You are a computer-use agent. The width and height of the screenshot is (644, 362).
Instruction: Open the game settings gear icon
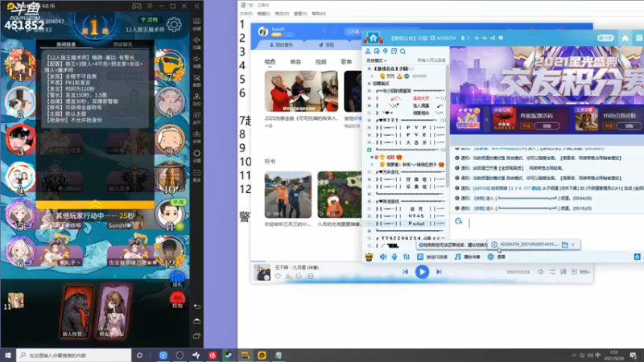[x=174, y=25]
